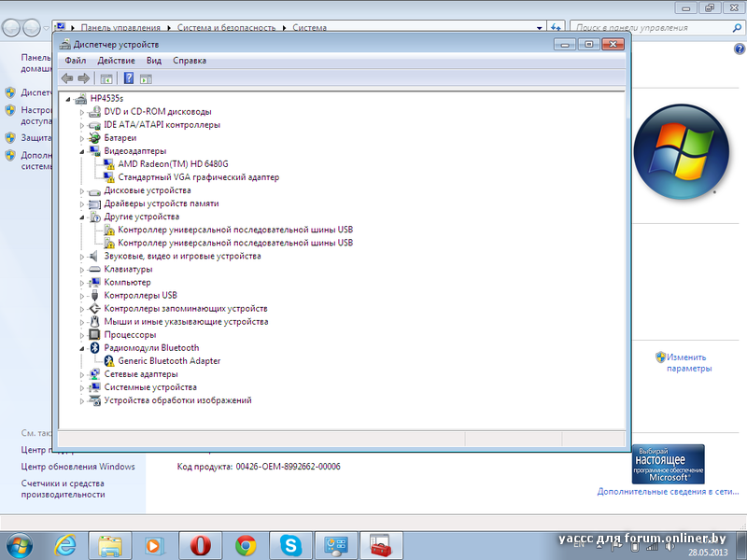The width and height of the screenshot is (747, 560).
Task: Select the HP4535s computer root icon
Action: 81,99
